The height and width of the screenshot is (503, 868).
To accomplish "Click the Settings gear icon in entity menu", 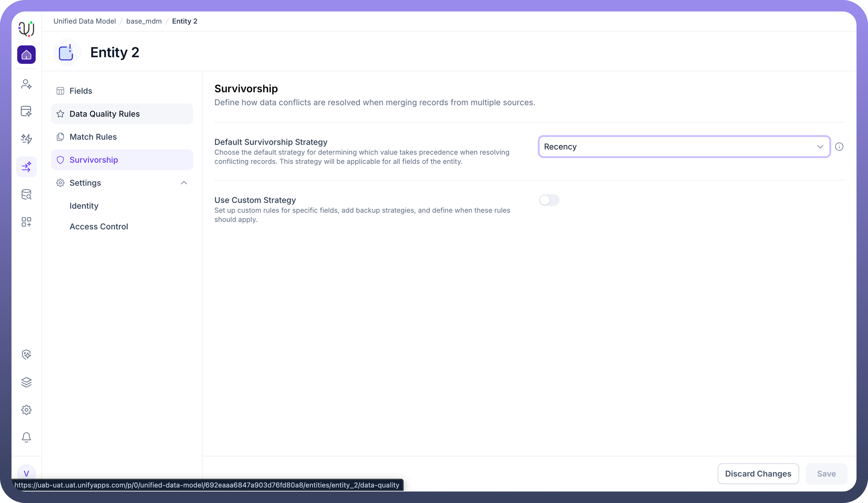I will (60, 183).
